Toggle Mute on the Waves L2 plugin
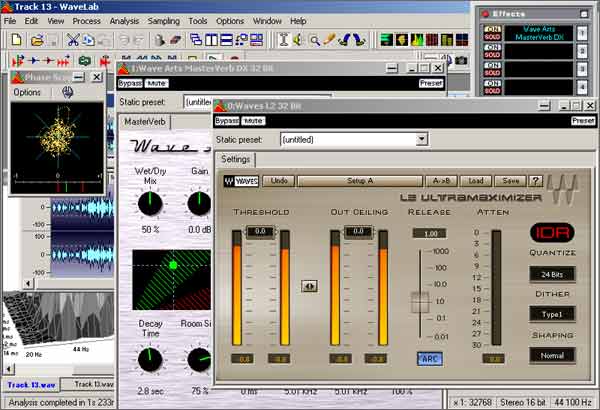600x410 pixels. pos(252,120)
